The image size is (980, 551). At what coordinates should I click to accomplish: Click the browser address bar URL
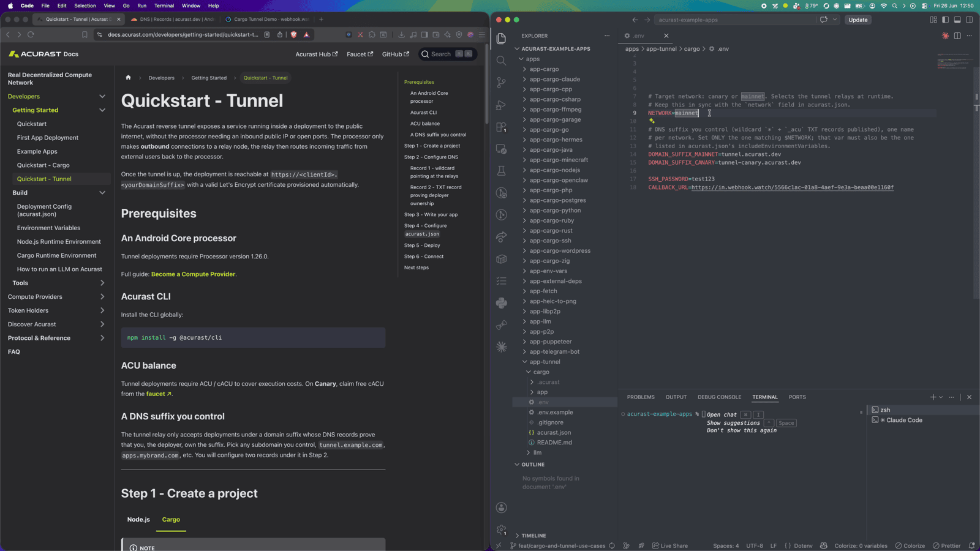tap(183, 35)
